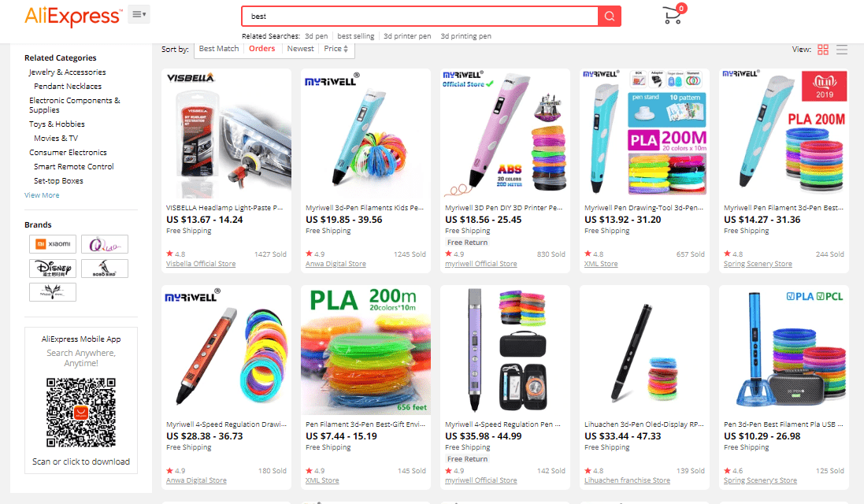864x504 pixels.
Task: Open Jewelry & Accessories category
Action: tap(67, 72)
